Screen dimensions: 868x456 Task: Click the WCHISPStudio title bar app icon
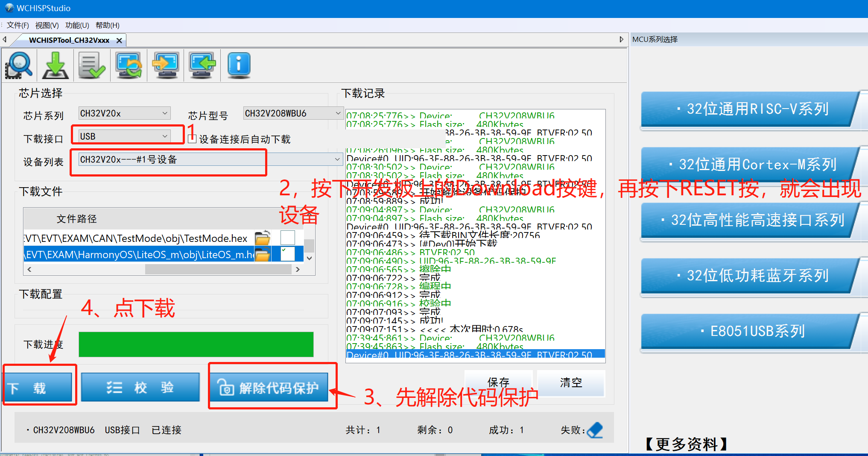[9, 8]
